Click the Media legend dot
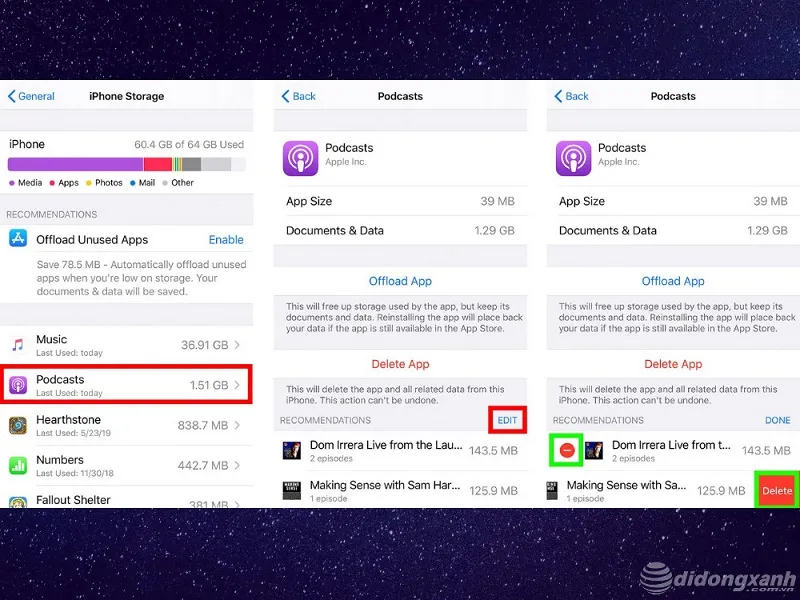 click(12, 183)
